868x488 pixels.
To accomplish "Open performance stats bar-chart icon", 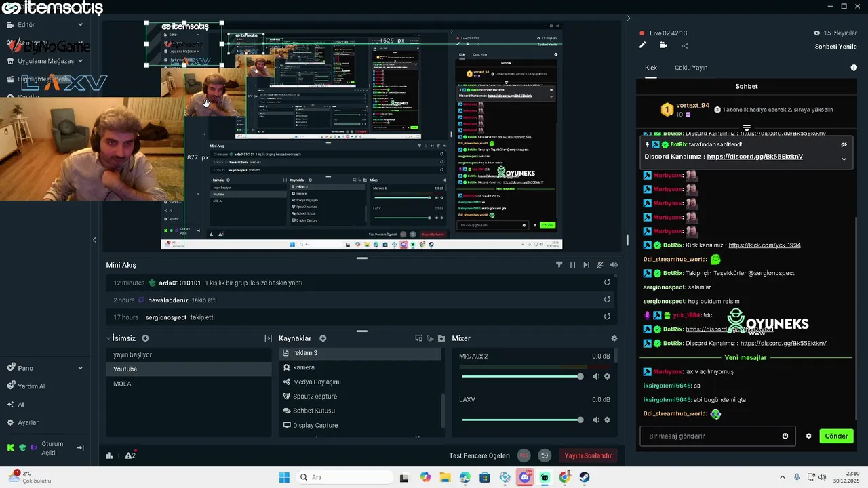I will pyautogui.click(x=109, y=455).
